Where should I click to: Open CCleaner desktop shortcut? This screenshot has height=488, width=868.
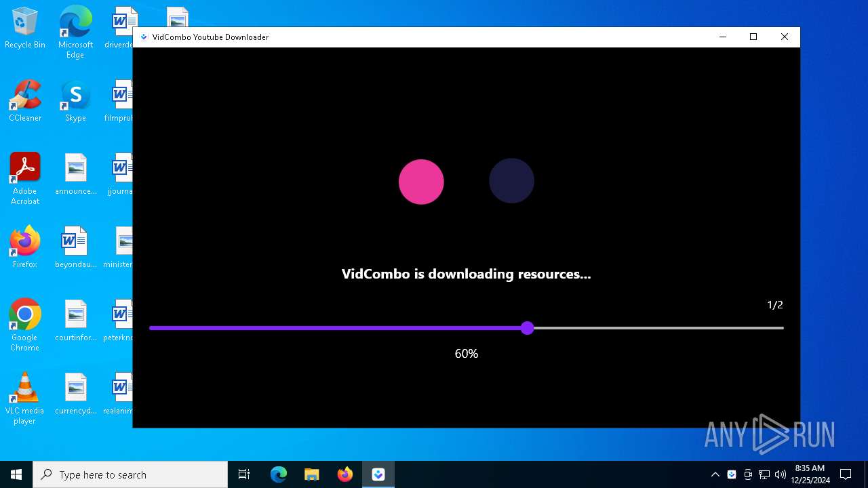(x=25, y=102)
